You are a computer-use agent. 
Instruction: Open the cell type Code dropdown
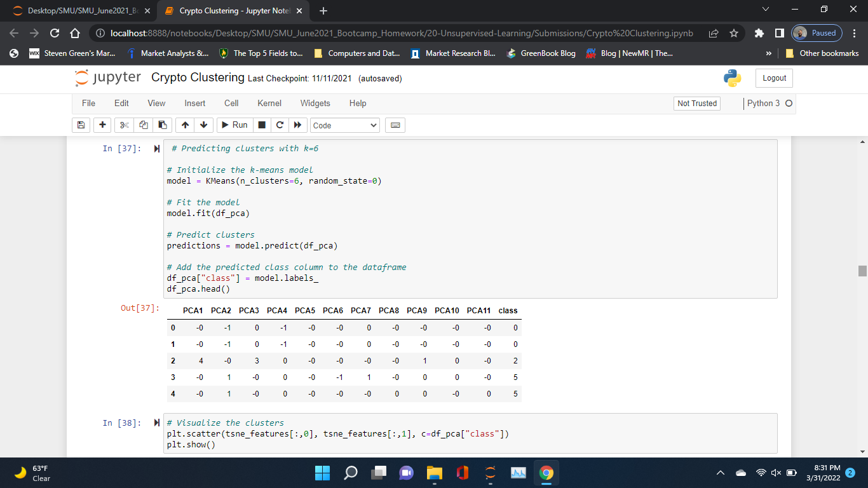click(x=345, y=125)
